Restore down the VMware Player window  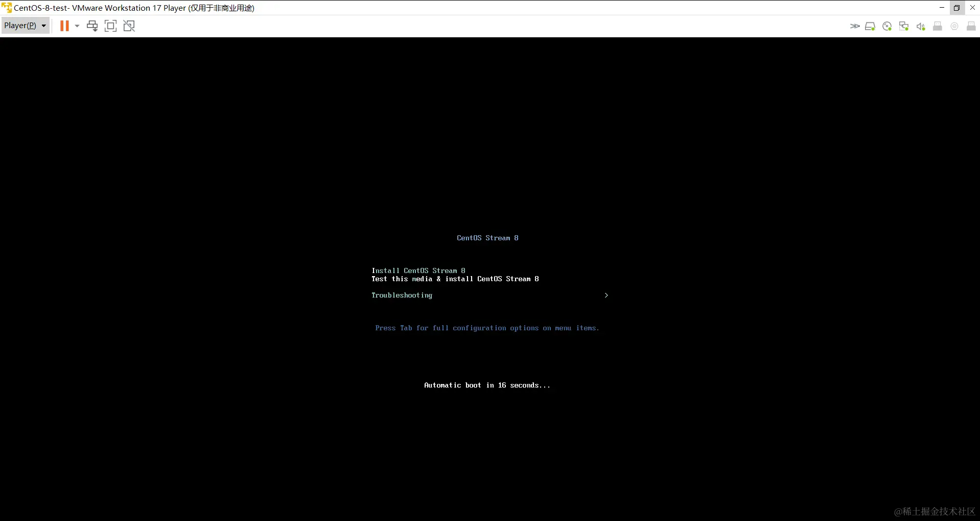(956, 8)
